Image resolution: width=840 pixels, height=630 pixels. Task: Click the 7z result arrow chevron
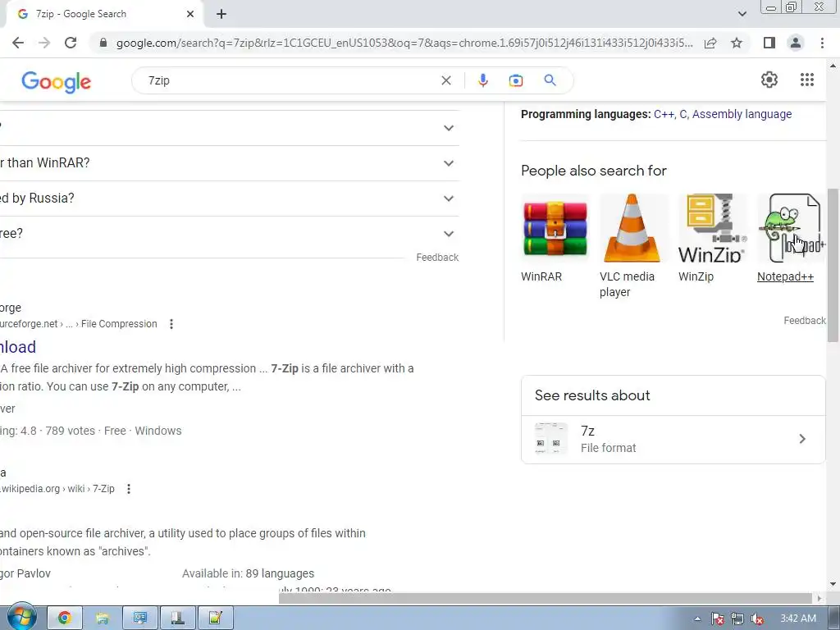tap(802, 439)
